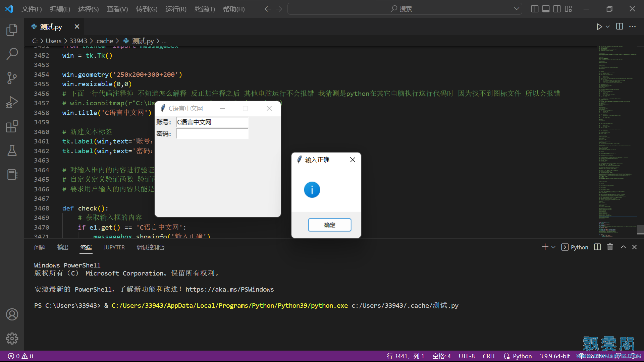Click 33943 in the breadcrumb path

point(78,41)
